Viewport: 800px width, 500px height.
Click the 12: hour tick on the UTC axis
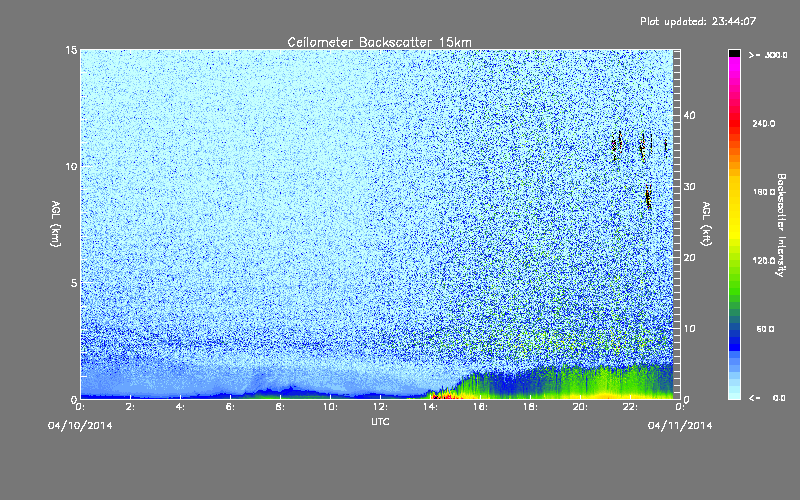pyautogui.click(x=380, y=407)
